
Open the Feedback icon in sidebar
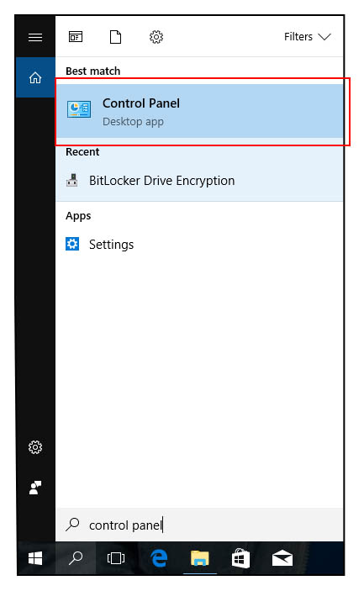tap(35, 488)
